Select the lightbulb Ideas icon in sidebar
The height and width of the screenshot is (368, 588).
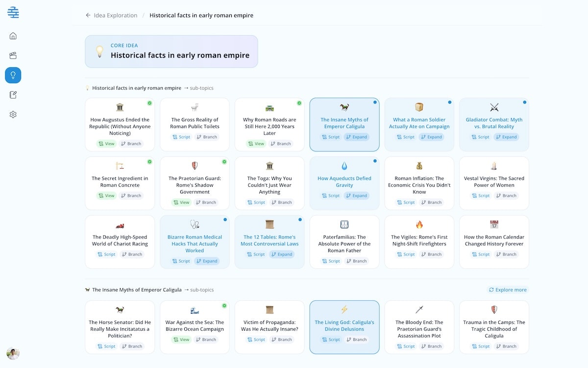(13, 75)
